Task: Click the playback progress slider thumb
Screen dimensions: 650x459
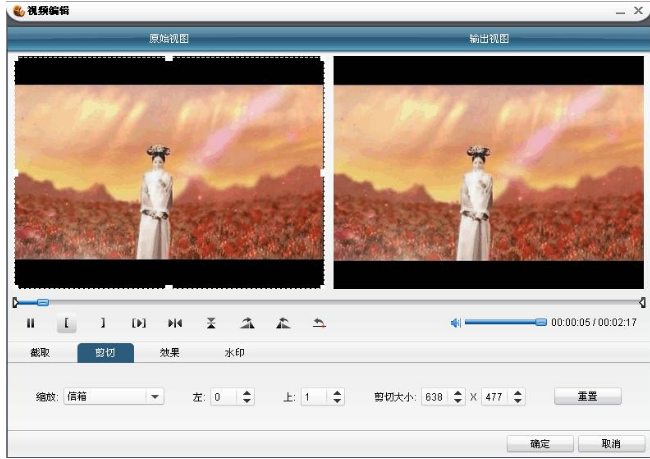Action: pyautogui.click(x=43, y=302)
